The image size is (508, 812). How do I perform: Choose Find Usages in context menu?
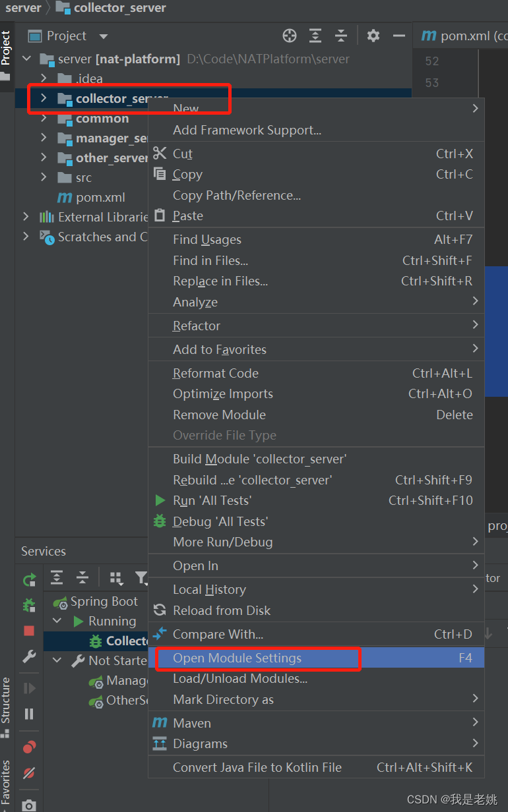(x=317, y=239)
